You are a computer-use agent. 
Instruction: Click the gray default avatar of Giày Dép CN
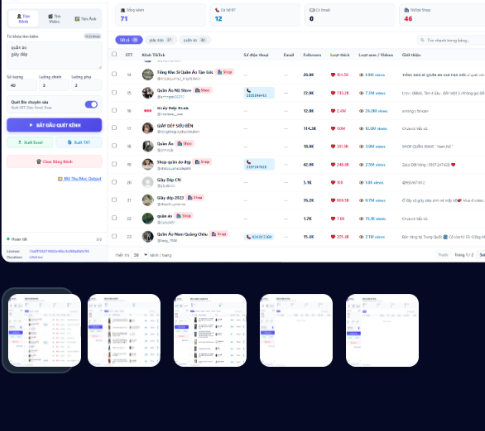pyautogui.click(x=148, y=182)
